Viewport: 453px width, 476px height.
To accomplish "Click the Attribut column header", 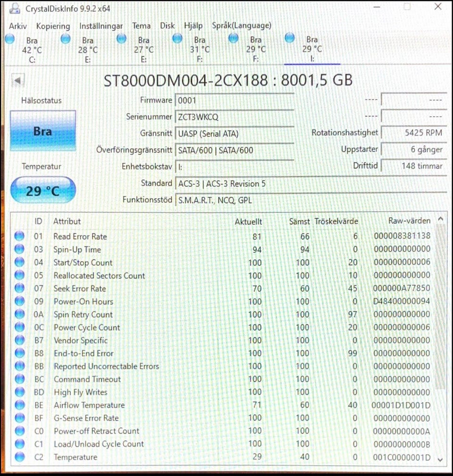I will (x=67, y=221).
